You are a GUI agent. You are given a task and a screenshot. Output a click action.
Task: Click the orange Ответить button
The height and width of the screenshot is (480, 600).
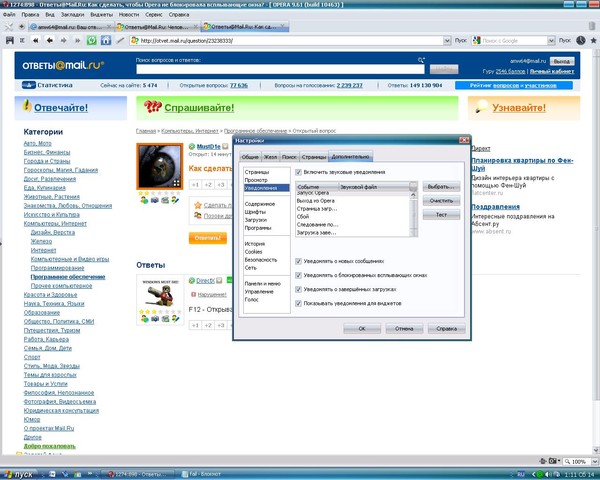pos(207,238)
